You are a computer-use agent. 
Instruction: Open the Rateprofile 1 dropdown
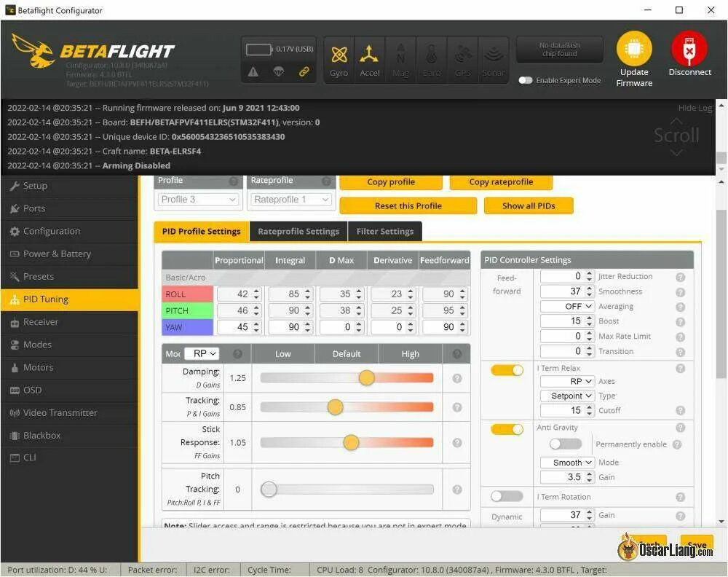pyautogui.click(x=291, y=200)
